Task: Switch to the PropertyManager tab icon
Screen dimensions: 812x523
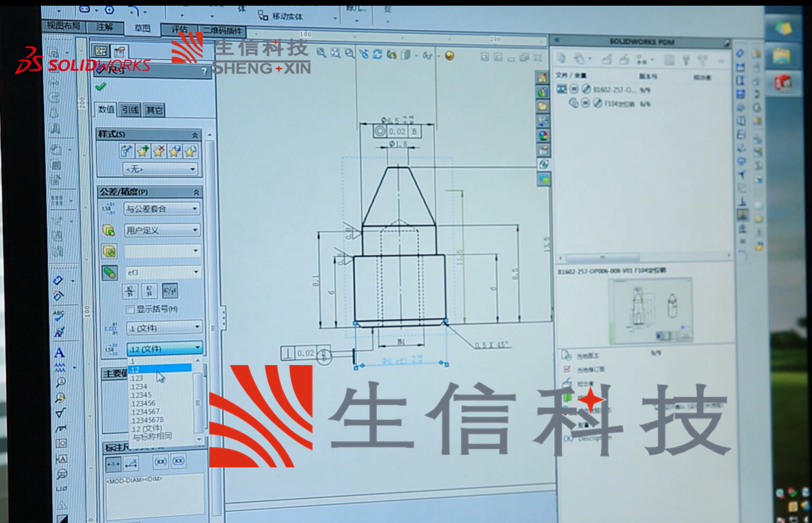Action: point(120,51)
